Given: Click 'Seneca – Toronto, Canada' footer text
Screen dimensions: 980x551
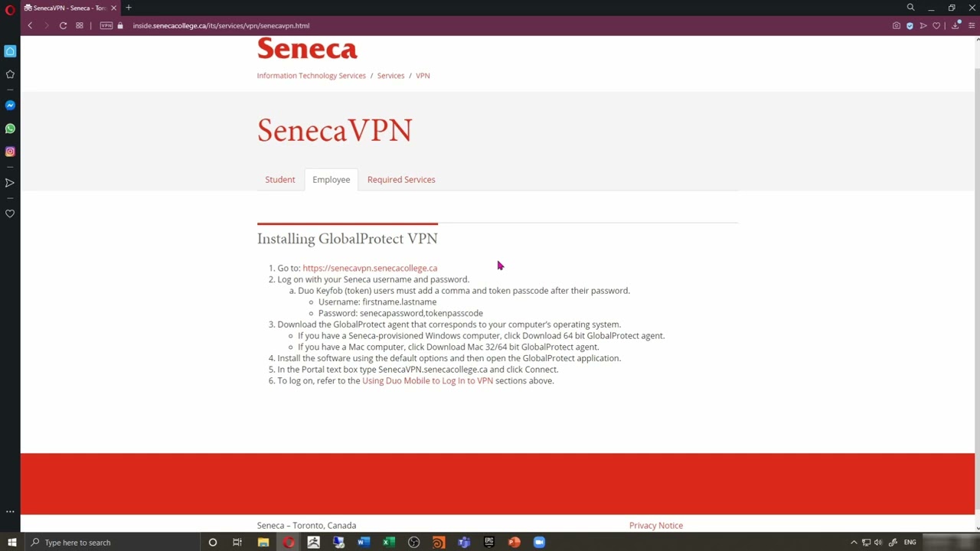Looking at the screenshot, I should pyautogui.click(x=306, y=526).
